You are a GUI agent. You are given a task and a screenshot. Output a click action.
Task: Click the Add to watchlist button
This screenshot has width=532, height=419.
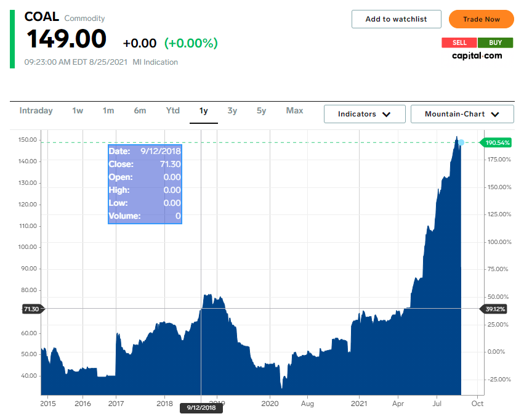pos(397,19)
